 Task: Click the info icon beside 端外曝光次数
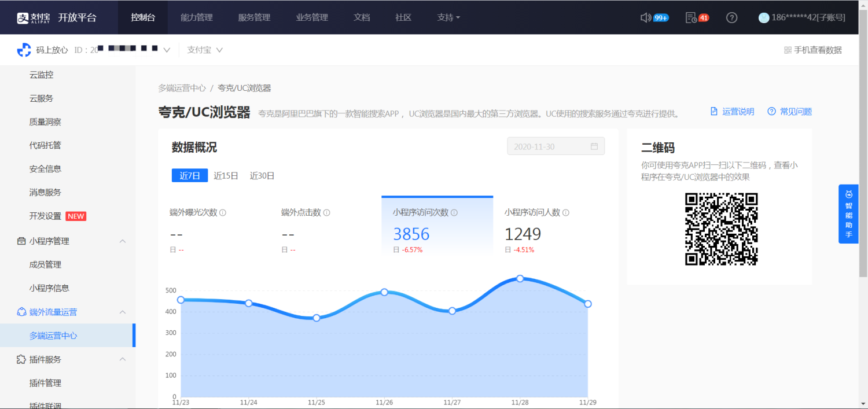click(x=223, y=213)
